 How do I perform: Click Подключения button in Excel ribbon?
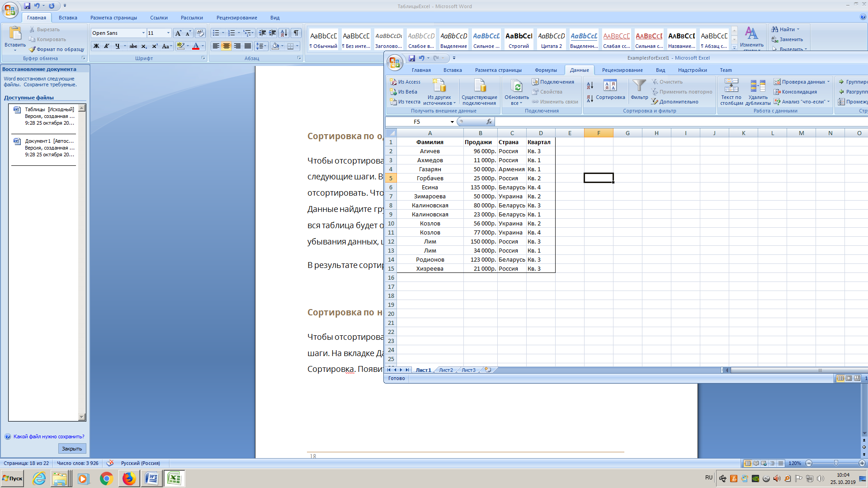[553, 82]
